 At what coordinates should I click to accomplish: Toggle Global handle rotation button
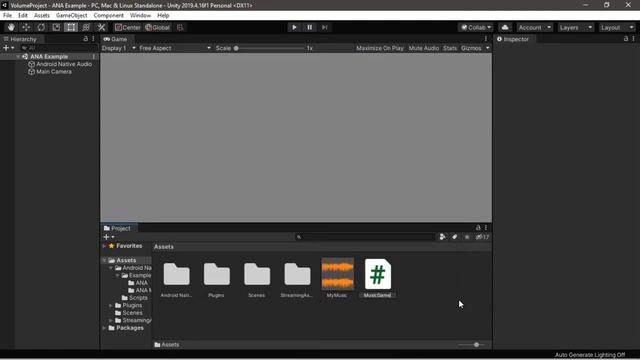(x=158, y=27)
